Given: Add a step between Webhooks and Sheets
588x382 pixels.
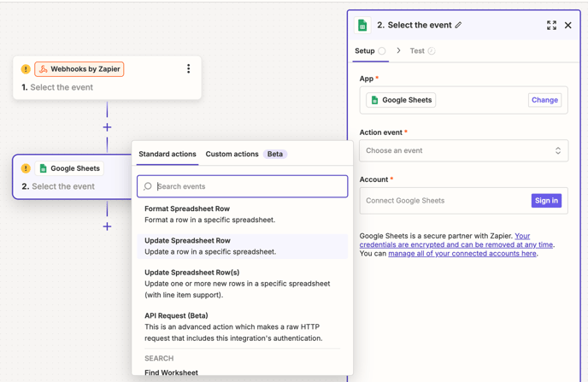Looking at the screenshot, I should pyautogui.click(x=107, y=127).
